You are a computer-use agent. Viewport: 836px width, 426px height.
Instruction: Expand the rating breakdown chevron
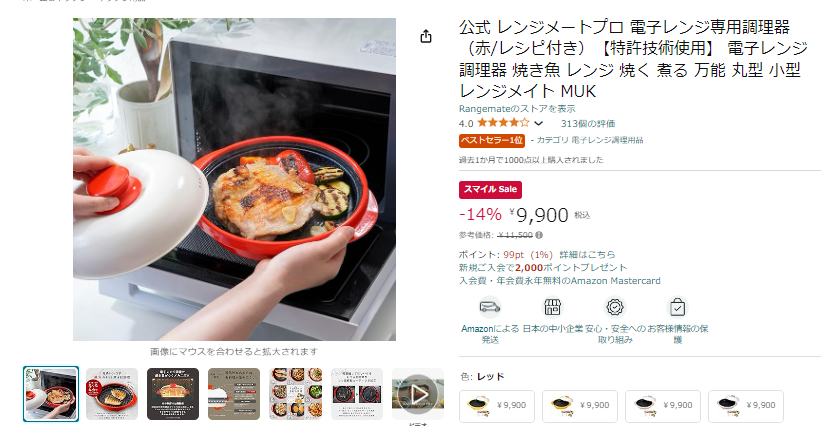[538, 123]
